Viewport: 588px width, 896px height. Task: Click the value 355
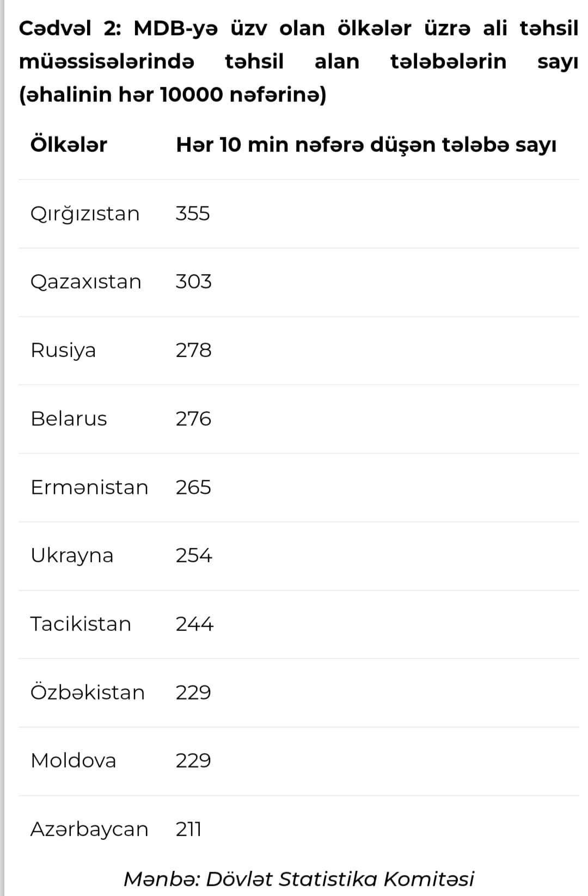coord(193,213)
